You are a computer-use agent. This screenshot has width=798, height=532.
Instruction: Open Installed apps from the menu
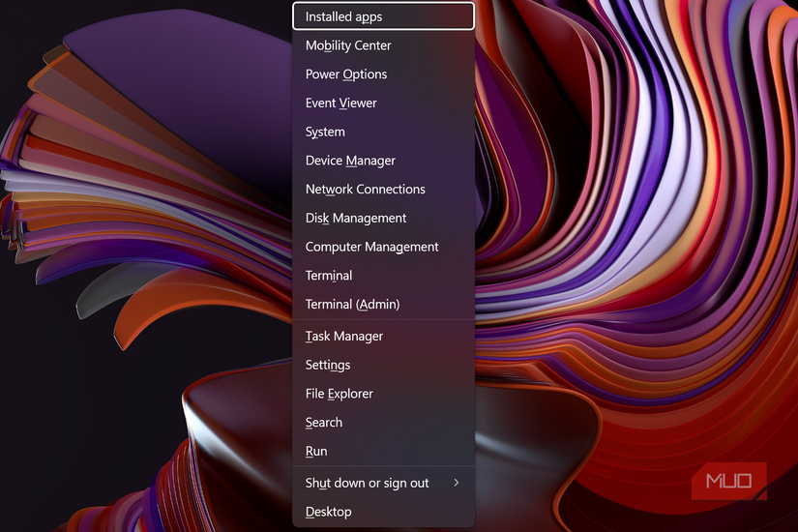click(x=383, y=16)
